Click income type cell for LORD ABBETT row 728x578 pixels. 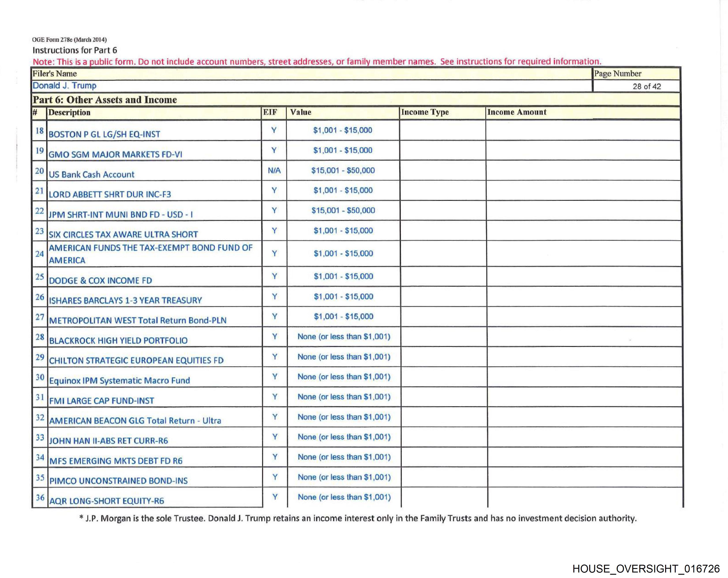pyautogui.click(x=442, y=190)
